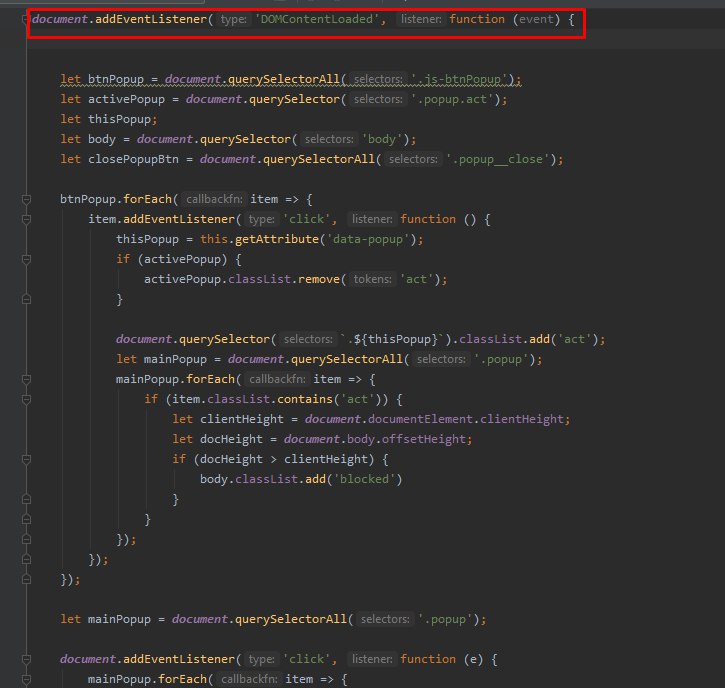Click the '.popup__close' selector string
725x688 pixels.
tap(497, 160)
